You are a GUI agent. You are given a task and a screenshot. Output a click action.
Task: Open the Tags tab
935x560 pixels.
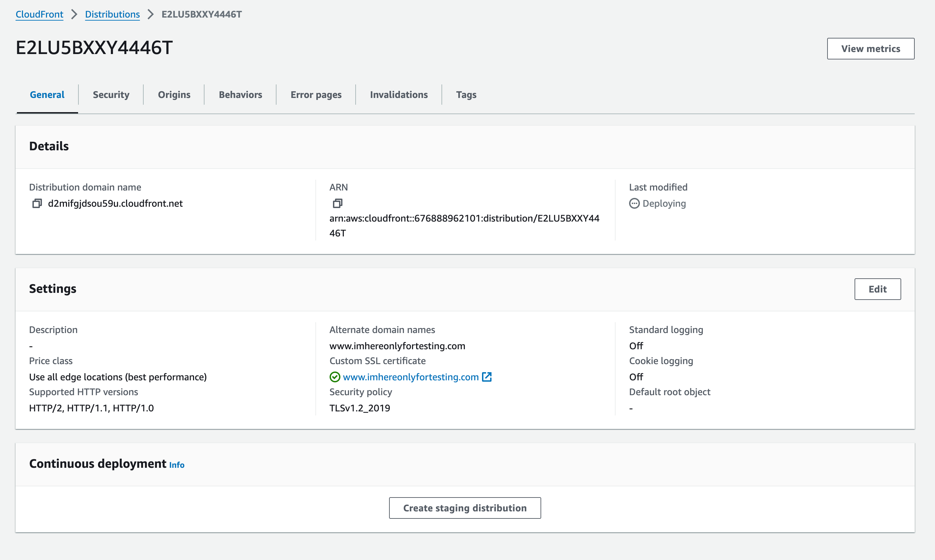click(466, 95)
